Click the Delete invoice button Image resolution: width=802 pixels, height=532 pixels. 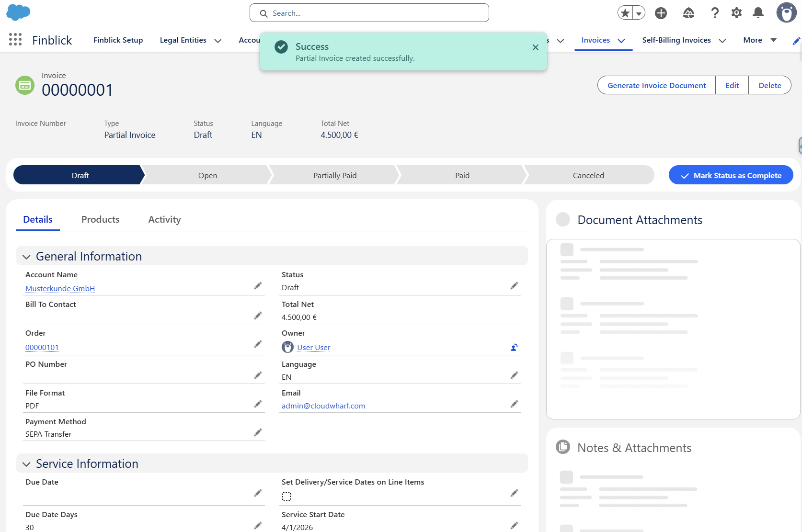[x=770, y=85]
